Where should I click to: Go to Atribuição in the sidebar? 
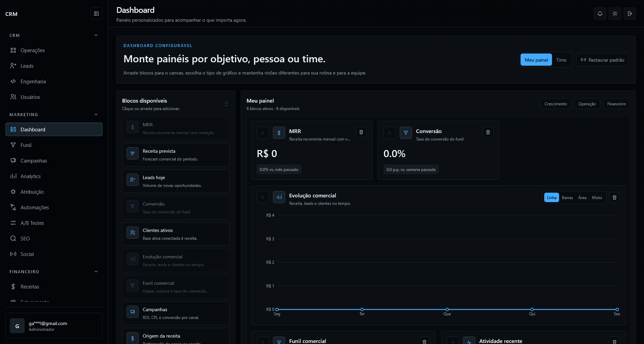tap(54, 192)
